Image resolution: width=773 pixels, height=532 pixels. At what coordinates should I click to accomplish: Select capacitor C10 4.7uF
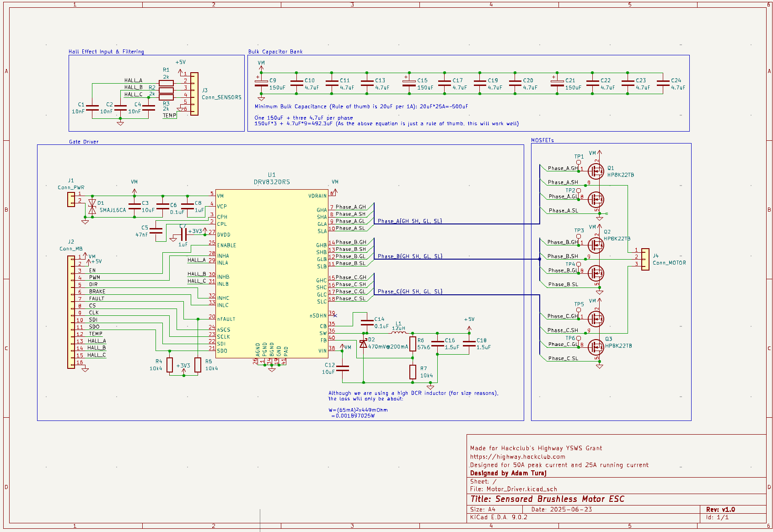click(296, 83)
